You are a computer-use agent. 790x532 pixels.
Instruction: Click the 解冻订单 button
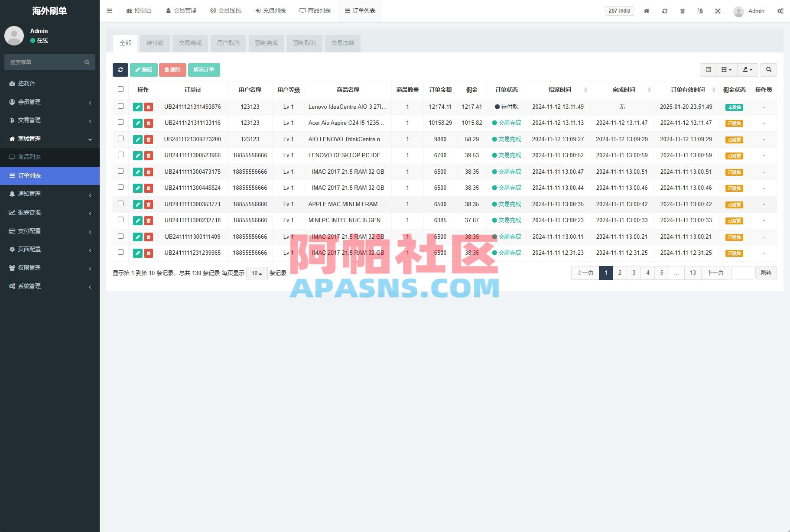click(204, 70)
